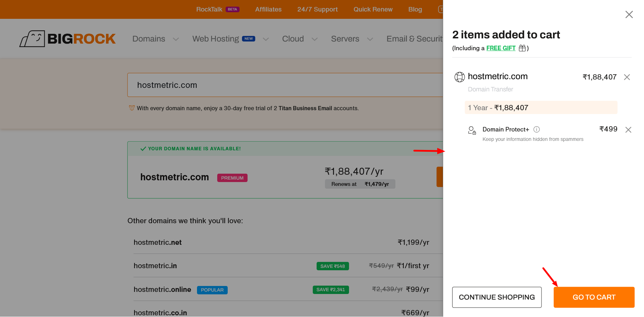
Task: Click the available hostmetric.com domain name
Action: tap(174, 177)
